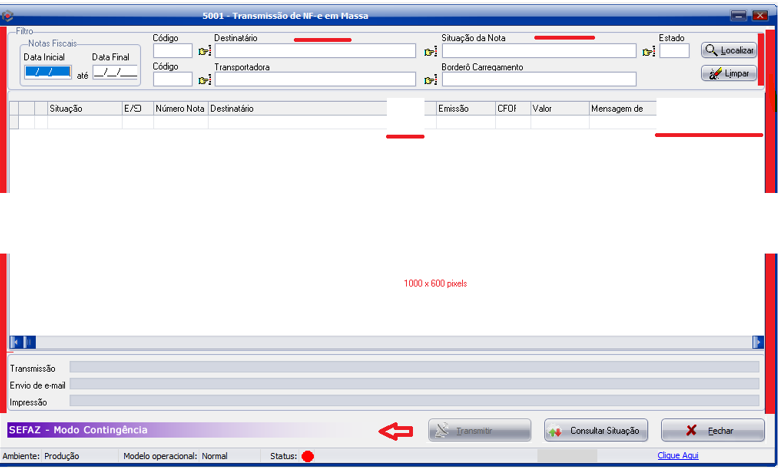This screenshot has width=778, height=468.
Task: Open the Transportadora code lookup icon
Action: click(205, 81)
